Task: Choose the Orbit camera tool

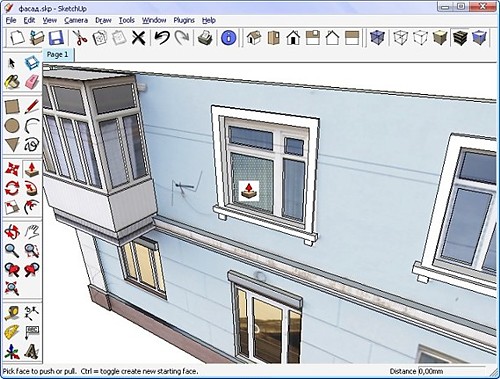Action: (12, 231)
